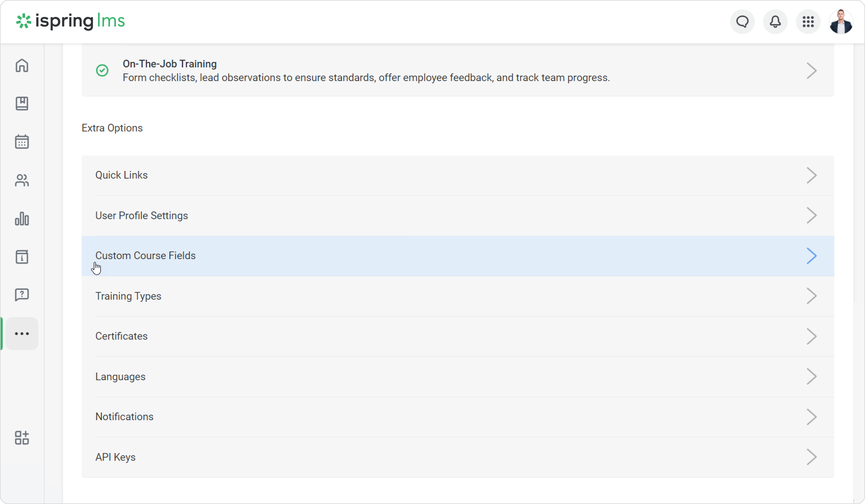
Task: Expand the API Keys chevron arrow
Action: [812, 457]
